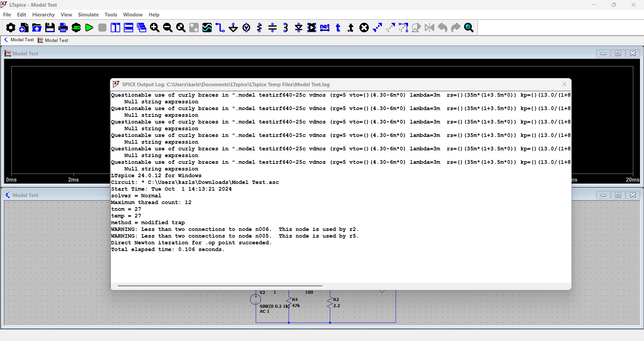The height and width of the screenshot is (341, 644).
Task: Place a Voltage source
Action: (x=246, y=28)
